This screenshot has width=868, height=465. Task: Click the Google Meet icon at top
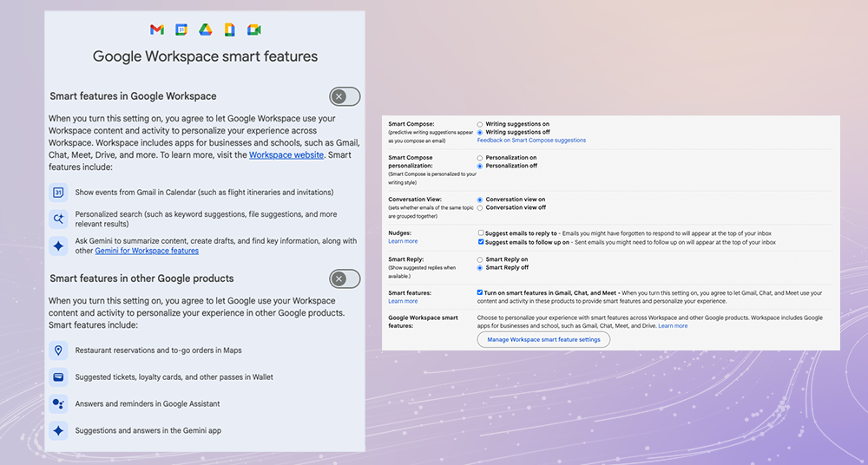pos(253,29)
